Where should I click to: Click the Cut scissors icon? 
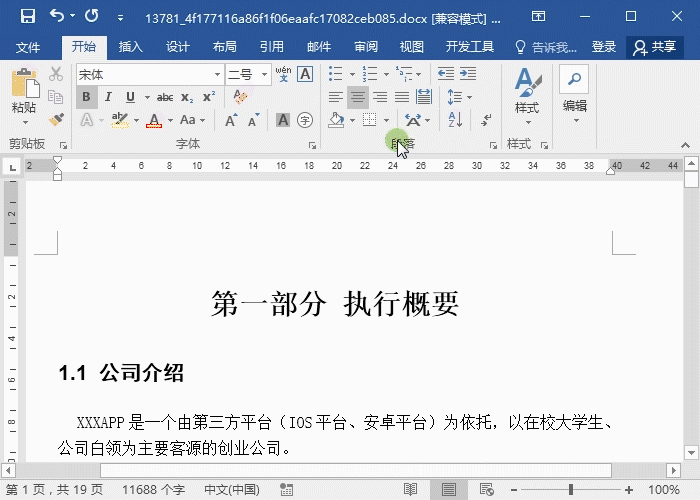pyautogui.click(x=56, y=75)
